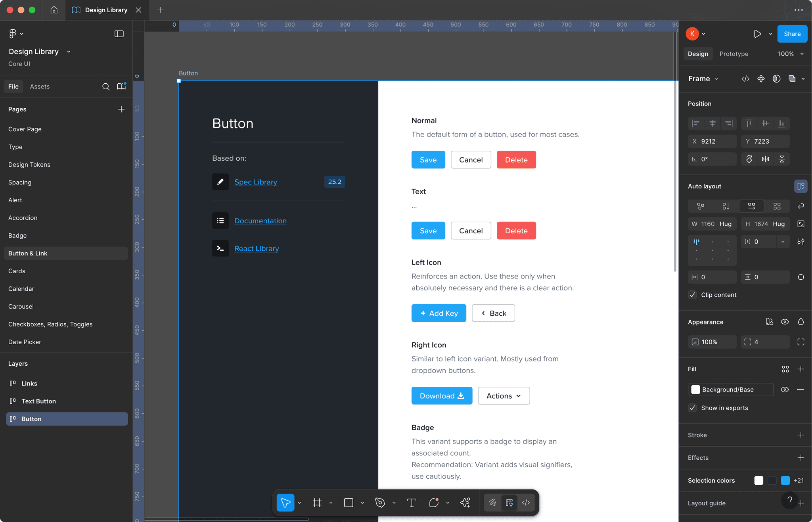Select the Text tool in the bottom toolbar
The width and height of the screenshot is (812, 522).
click(x=411, y=503)
